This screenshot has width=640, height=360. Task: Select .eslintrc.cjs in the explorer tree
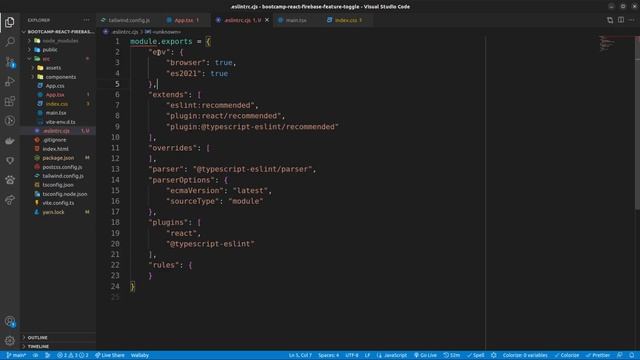click(59, 131)
